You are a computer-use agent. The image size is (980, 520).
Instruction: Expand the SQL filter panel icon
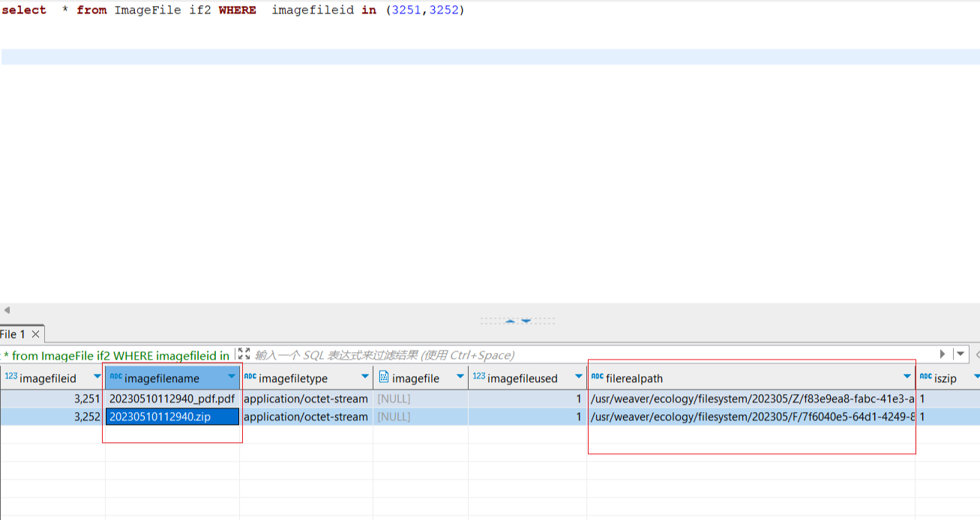(244, 354)
